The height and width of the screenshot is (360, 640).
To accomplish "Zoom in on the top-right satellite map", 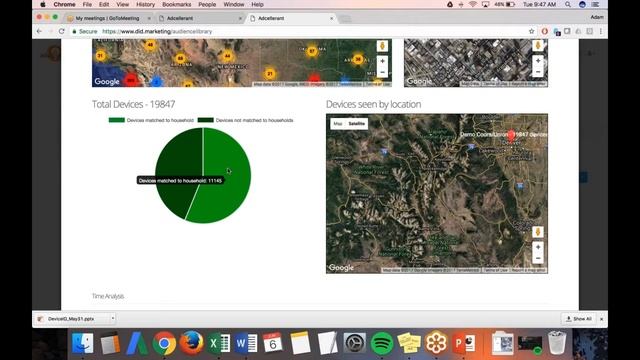I will click(538, 61).
